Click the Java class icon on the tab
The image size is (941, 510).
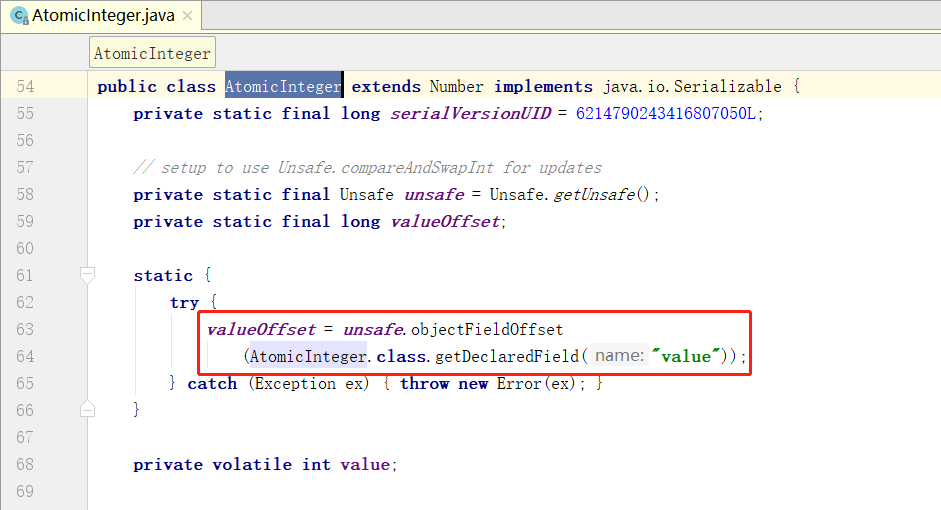tap(19, 16)
